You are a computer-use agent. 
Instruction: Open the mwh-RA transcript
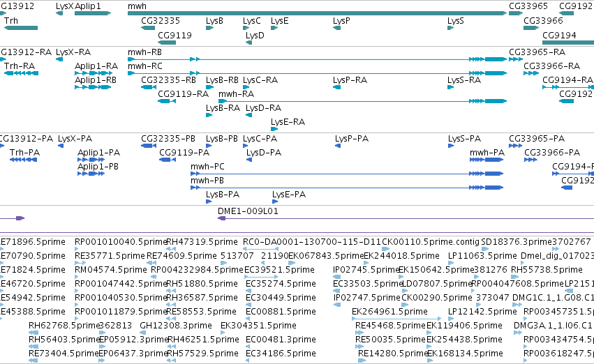362,101
